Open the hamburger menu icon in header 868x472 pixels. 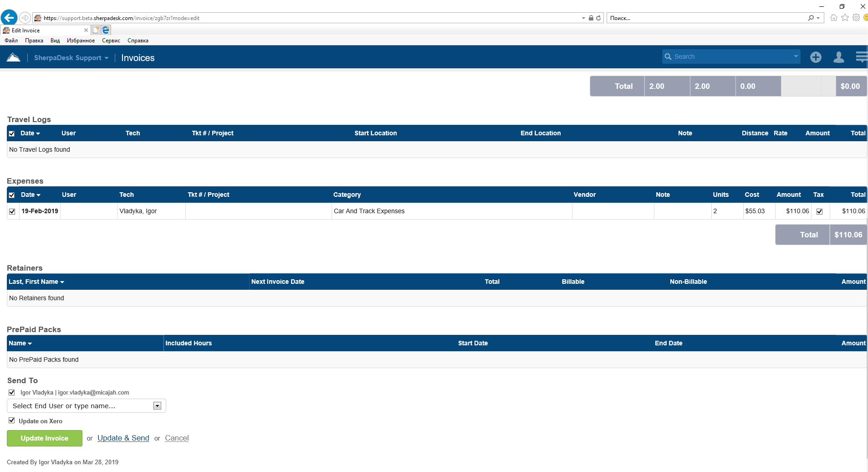pos(861,57)
